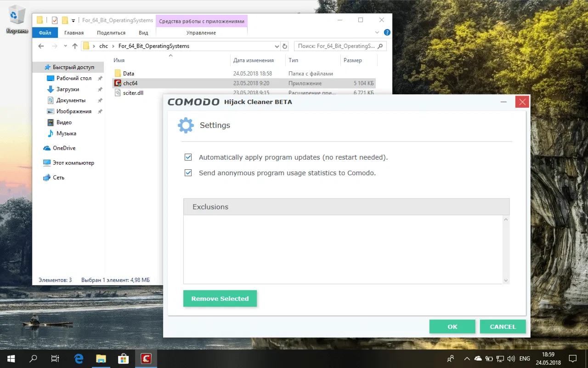Screen dimensions: 588x368
Task: Click the Comodo Hijack Cleaner taskbar icon
Action: (x=146, y=358)
